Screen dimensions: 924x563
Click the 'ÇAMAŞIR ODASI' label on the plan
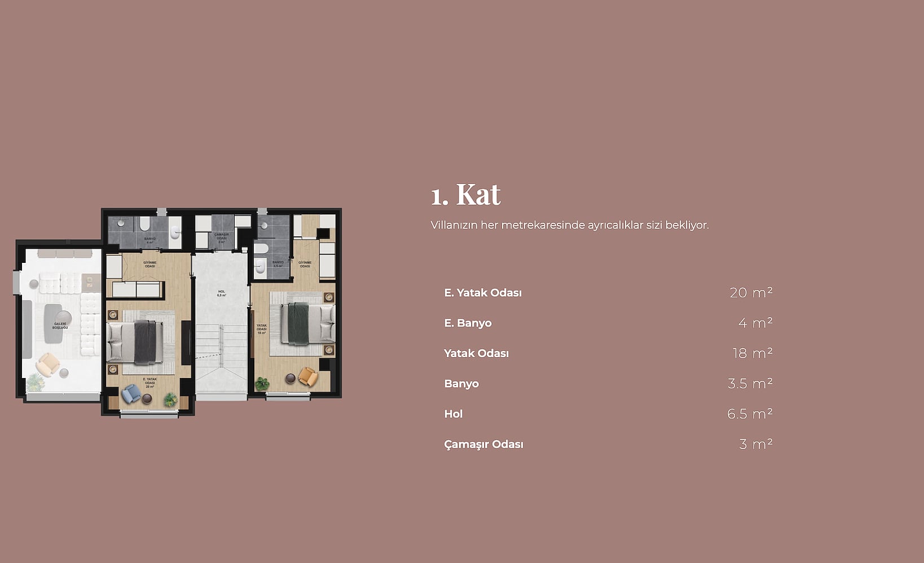(x=221, y=237)
